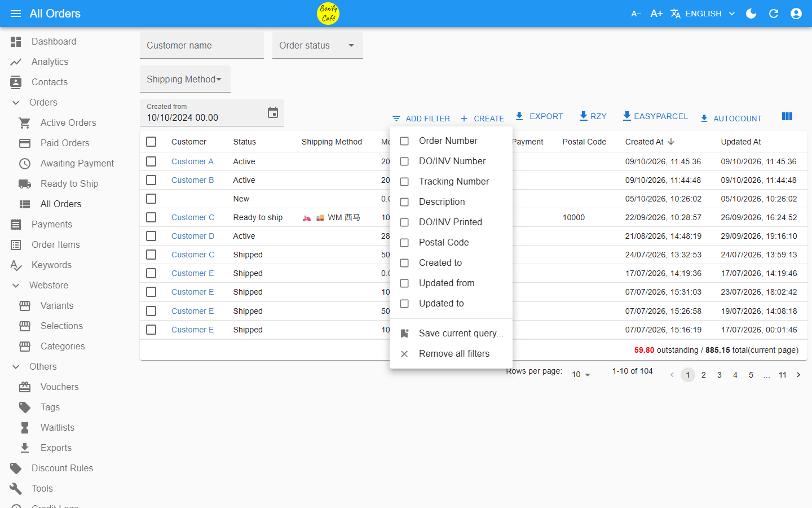Open the Shipping Method dropdown
The height and width of the screenshot is (508, 812).
185,79
